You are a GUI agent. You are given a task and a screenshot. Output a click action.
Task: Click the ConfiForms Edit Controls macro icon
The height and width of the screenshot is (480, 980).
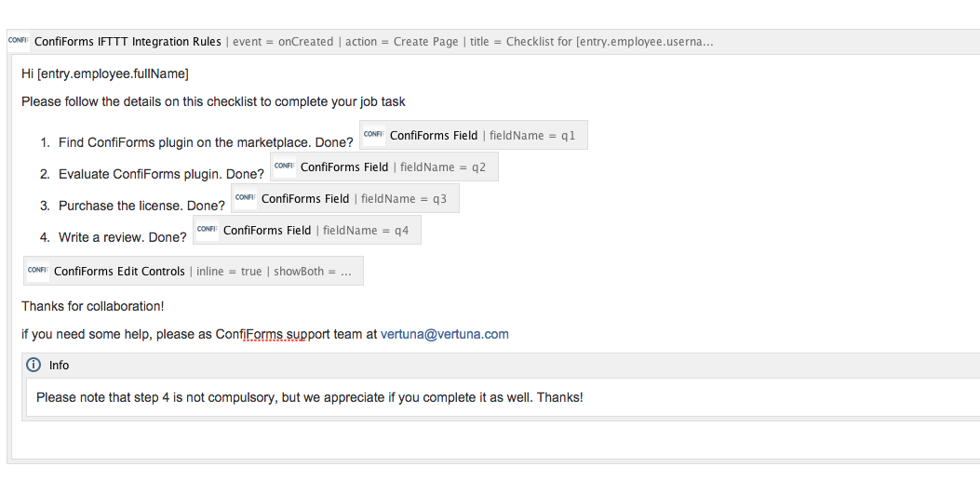tap(37, 271)
